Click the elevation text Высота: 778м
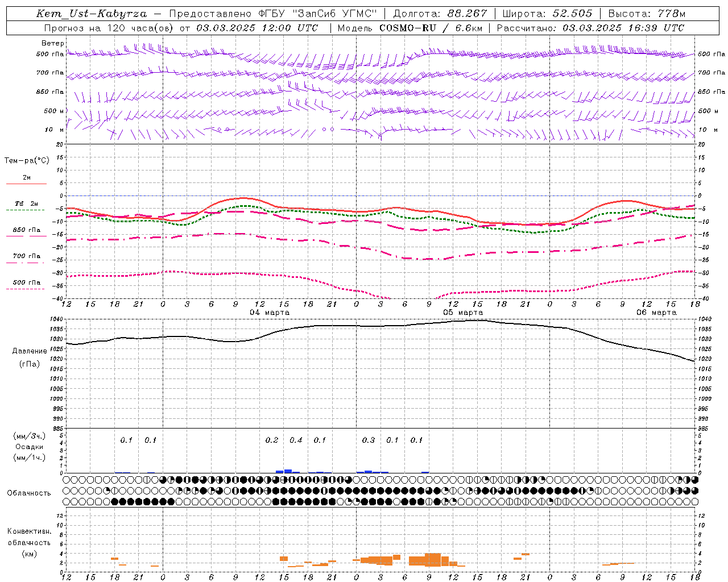This screenshot has height=582, width=728. tap(647, 14)
